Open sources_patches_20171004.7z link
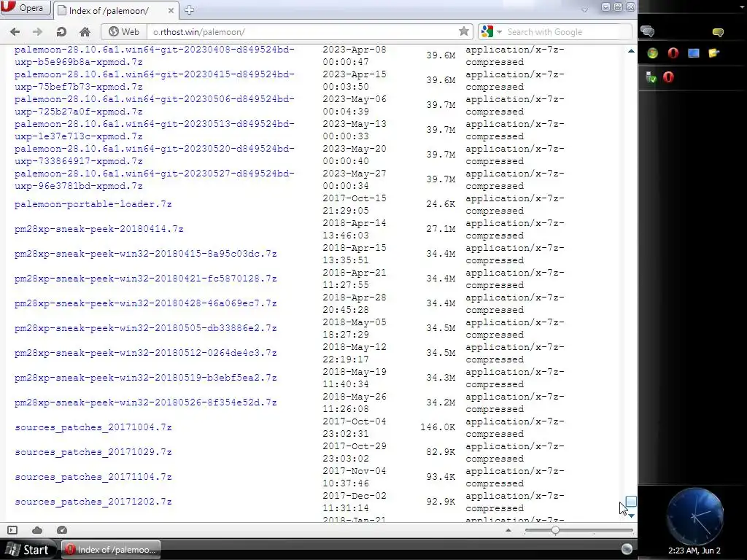This screenshot has width=747, height=560. (93, 427)
